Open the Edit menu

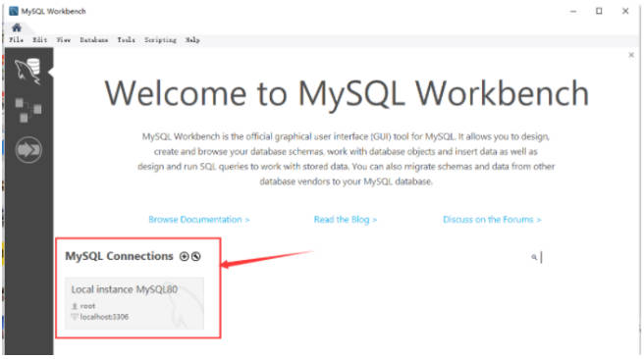click(x=40, y=40)
